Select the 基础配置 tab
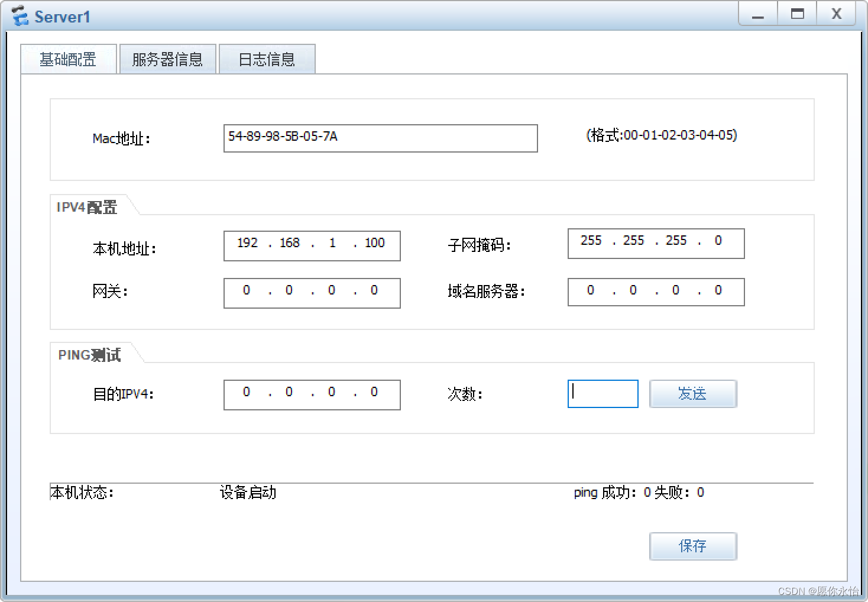This screenshot has height=602, width=868. click(68, 59)
